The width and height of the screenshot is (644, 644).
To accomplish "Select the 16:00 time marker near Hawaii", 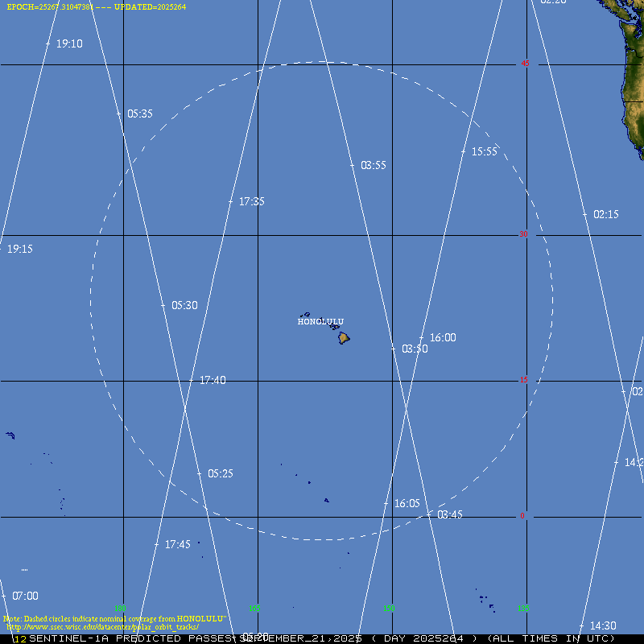I will pyautogui.click(x=442, y=338).
